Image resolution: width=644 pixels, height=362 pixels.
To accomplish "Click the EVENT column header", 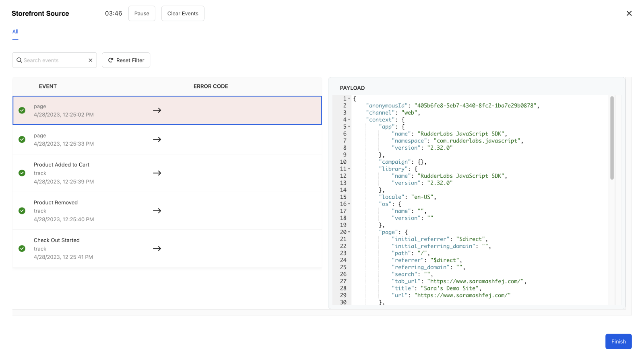I will click(x=47, y=86).
